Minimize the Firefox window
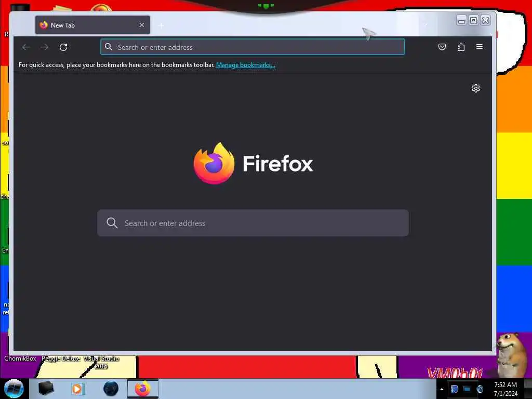 [x=461, y=20]
